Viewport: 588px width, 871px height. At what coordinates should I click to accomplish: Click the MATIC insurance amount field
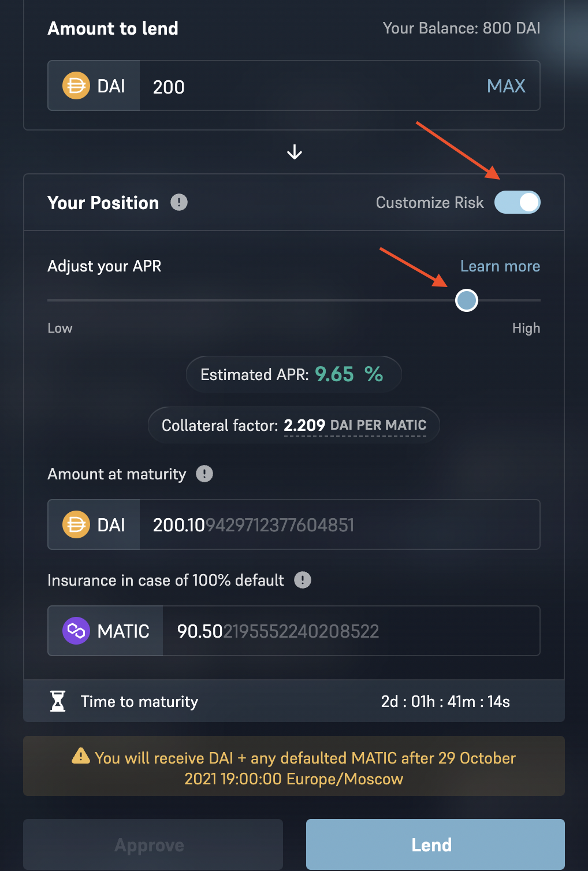click(x=351, y=631)
